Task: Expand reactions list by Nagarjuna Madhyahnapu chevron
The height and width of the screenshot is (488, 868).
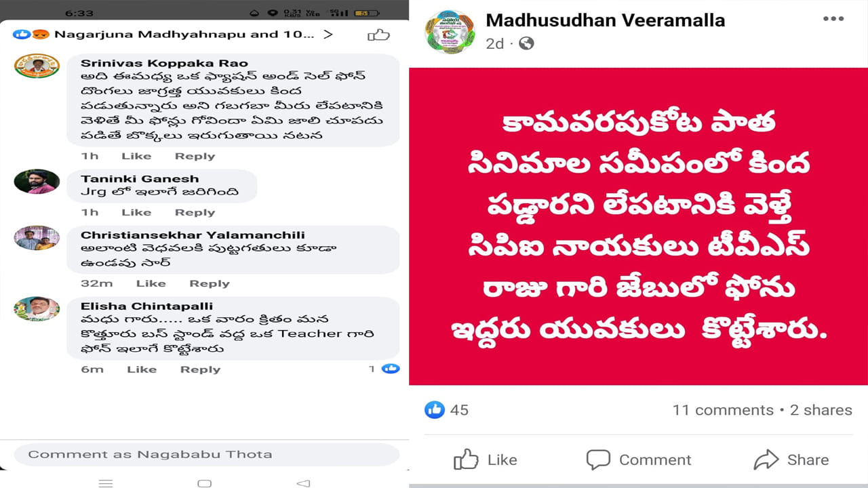Action: 328,34
